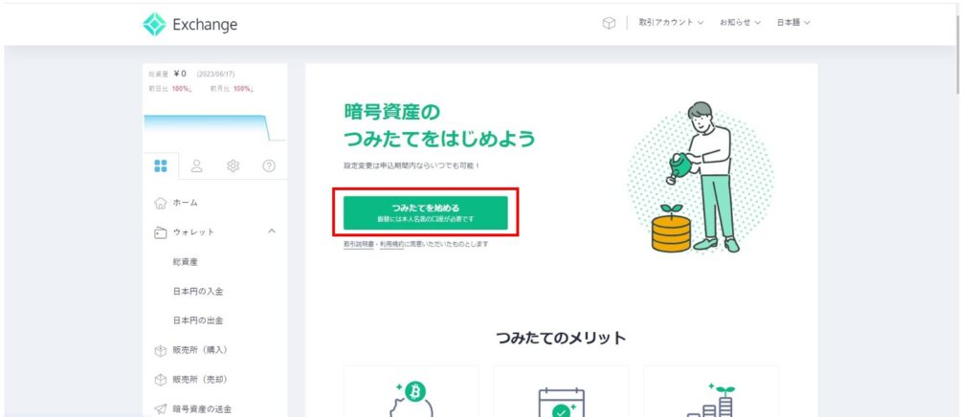Select the grid menu tab icon

tap(161, 165)
